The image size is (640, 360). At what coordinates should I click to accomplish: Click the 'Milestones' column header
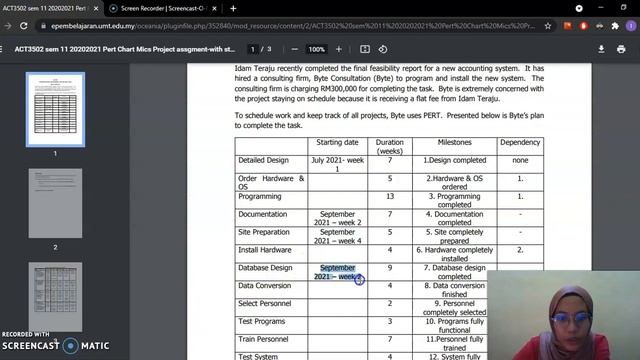click(x=454, y=142)
